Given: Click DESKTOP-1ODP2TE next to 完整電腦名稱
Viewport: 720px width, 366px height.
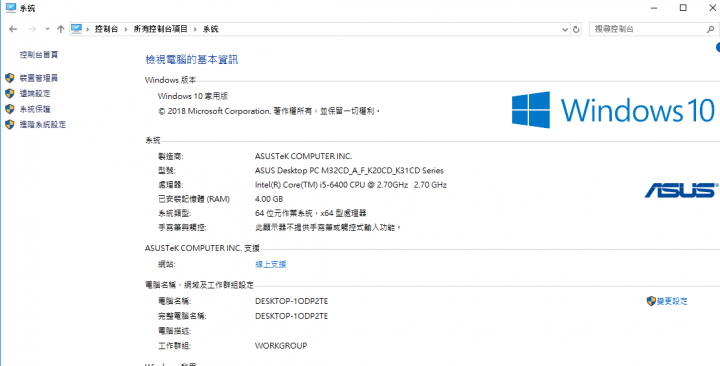Looking at the screenshot, I should click(292, 316).
